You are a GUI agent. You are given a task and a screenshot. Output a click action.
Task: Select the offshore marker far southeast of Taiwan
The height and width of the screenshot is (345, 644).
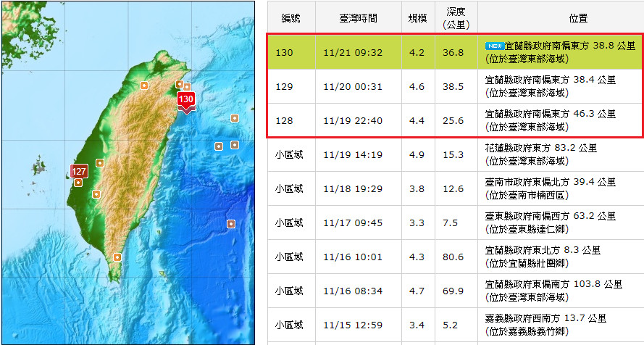tap(230, 224)
